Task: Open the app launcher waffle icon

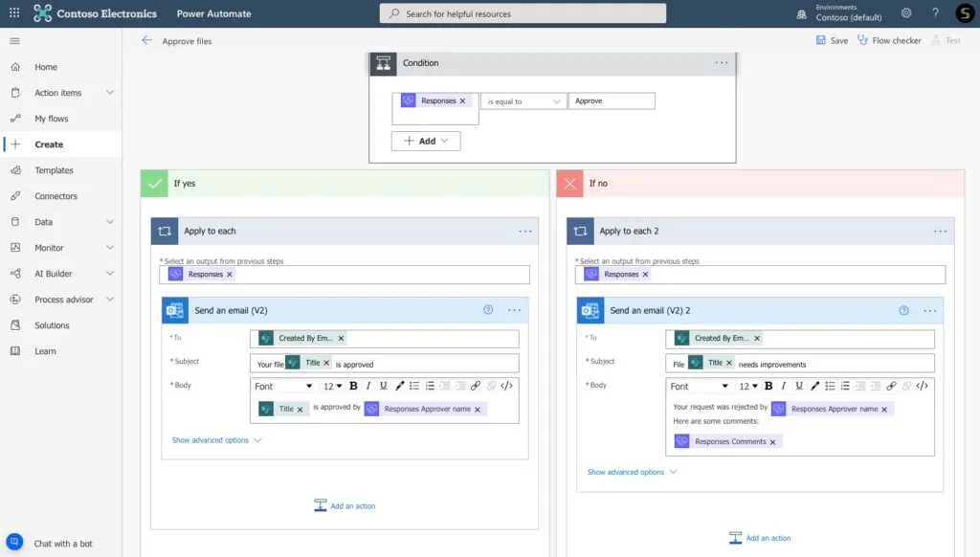Action: 14,13
